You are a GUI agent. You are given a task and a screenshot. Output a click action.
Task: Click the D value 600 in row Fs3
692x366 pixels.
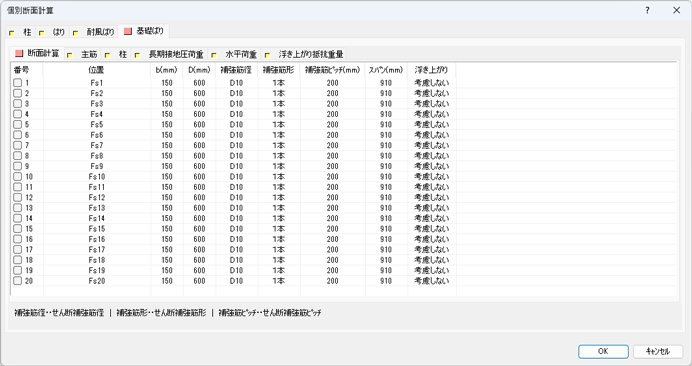[199, 103]
